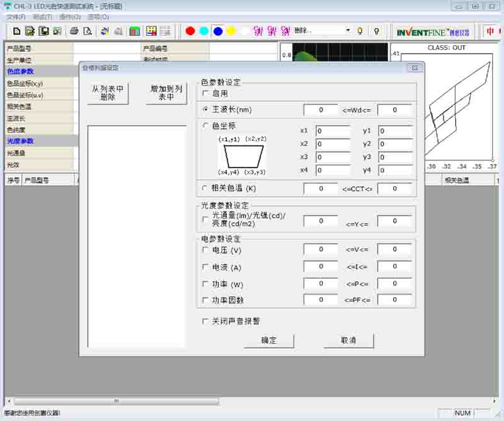Click the red circle toolbar button
The height and width of the screenshot is (421, 504).
190,31
